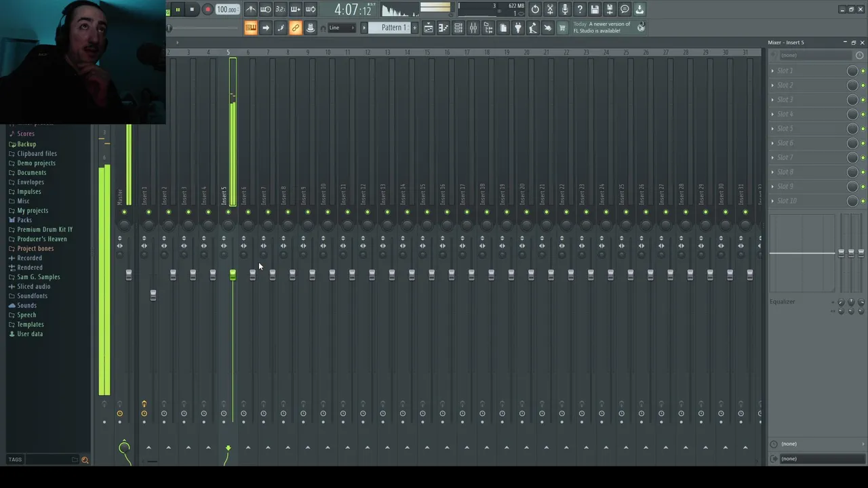Screen dimensions: 868x488
Task: Open the View Piano Roll toolbar icon
Action: pyautogui.click(x=443, y=28)
